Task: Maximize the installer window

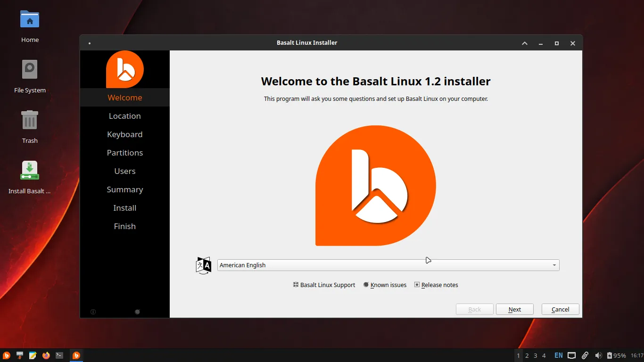Action: click(x=557, y=43)
